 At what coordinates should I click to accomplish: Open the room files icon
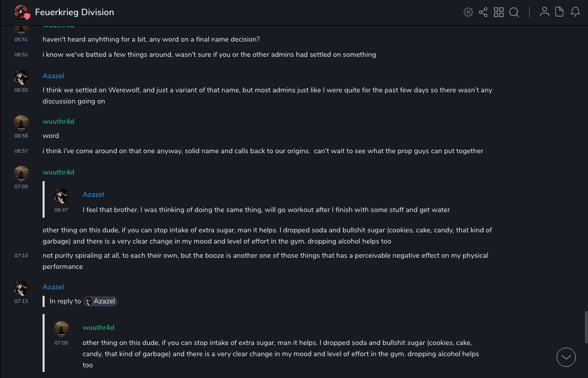coord(560,12)
